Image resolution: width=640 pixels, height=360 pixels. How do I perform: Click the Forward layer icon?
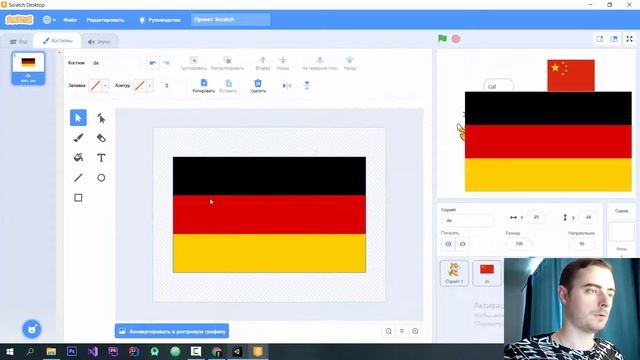click(x=263, y=60)
